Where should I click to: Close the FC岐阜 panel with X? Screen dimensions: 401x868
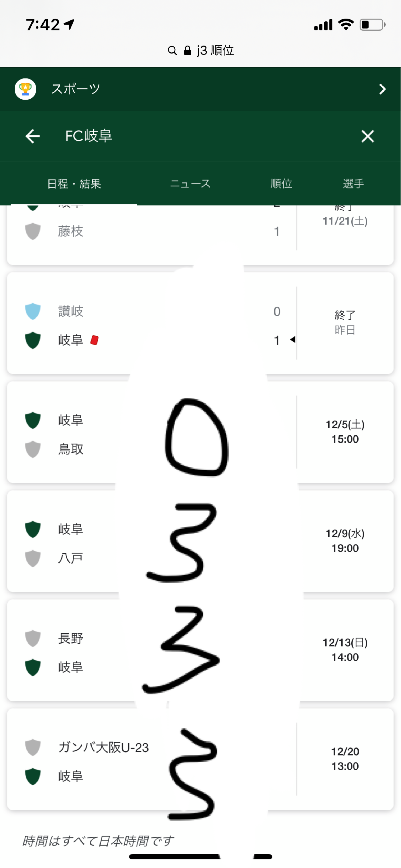tap(367, 136)
